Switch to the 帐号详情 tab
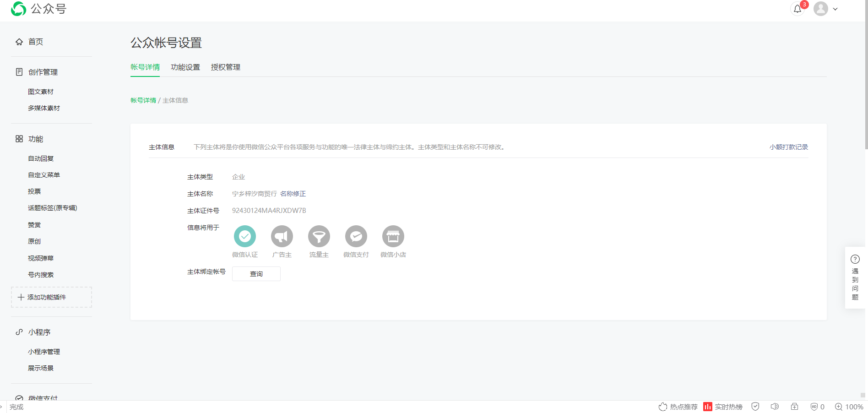The image size is (868, 413). (145, 67)
